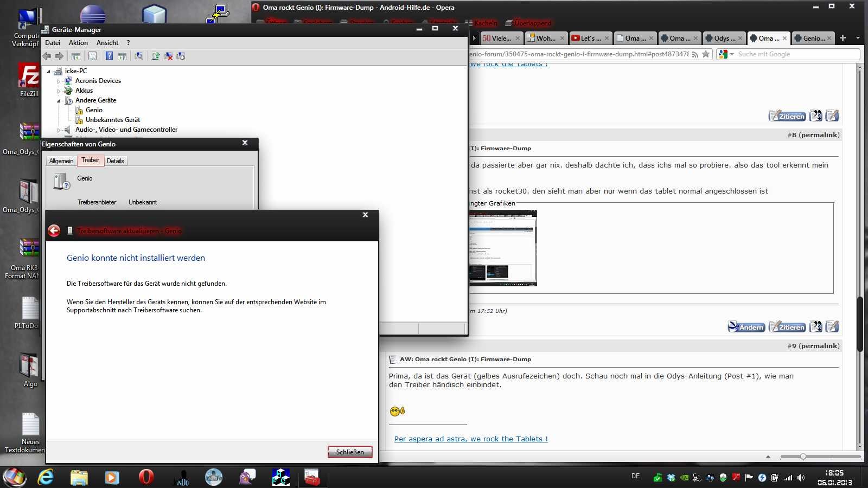Open Media Player from taskbar

[112, 477]
